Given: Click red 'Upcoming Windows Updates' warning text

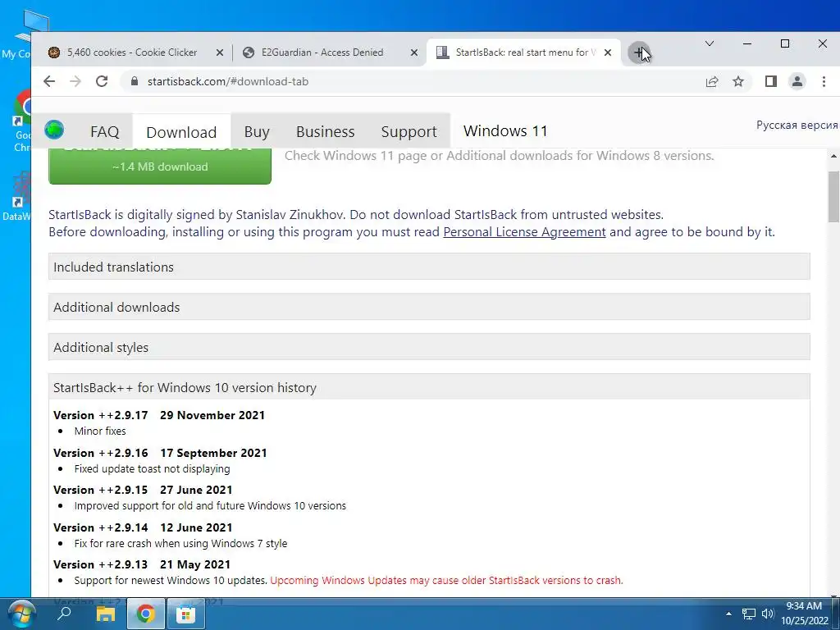Looking at the screenshot, I should (x=447, y=580).
